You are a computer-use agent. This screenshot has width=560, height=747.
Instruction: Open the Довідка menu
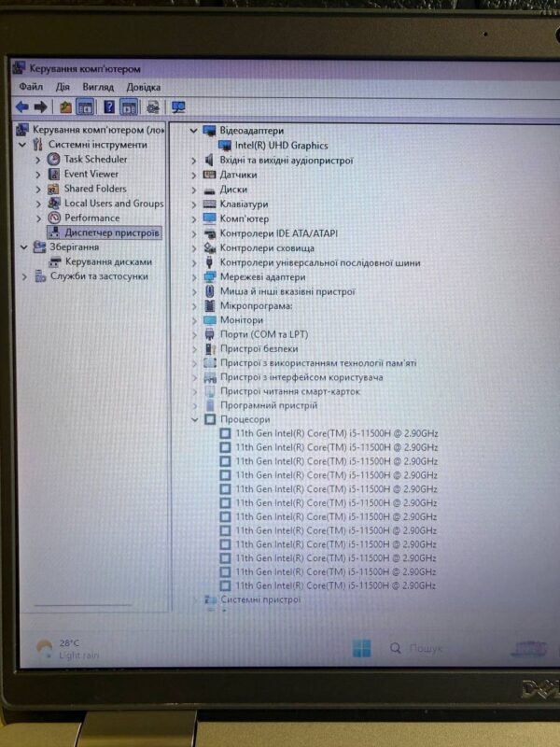tap(144, 88)
